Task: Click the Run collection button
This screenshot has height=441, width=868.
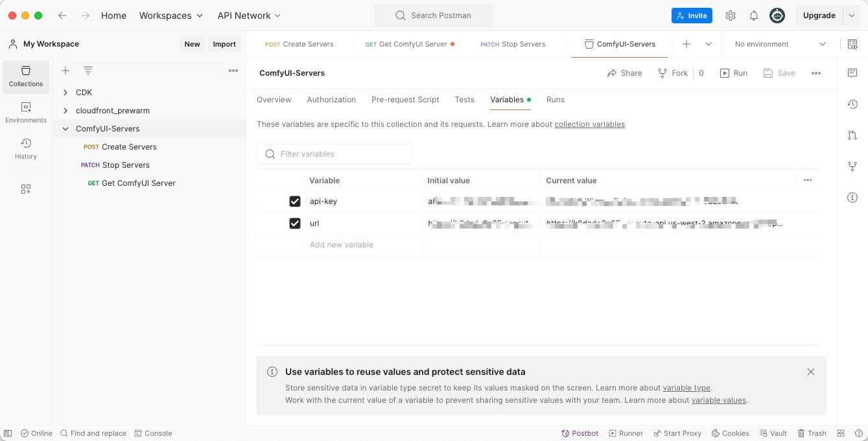Action: pos(734,73)
